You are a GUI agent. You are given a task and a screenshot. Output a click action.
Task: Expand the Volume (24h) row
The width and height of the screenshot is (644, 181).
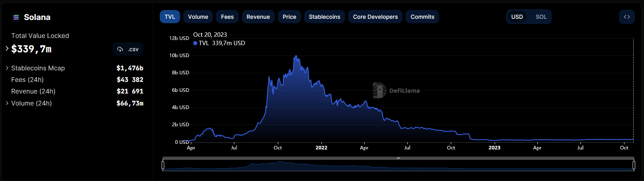pos(7,103)
